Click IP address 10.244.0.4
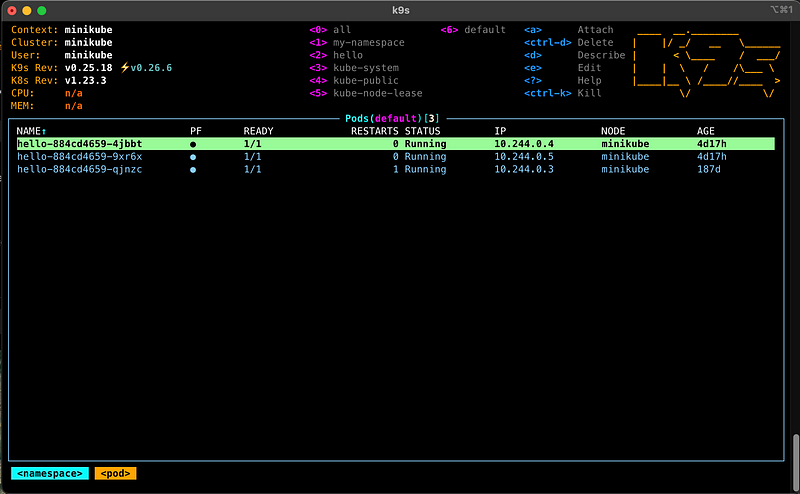 point(523,144)
